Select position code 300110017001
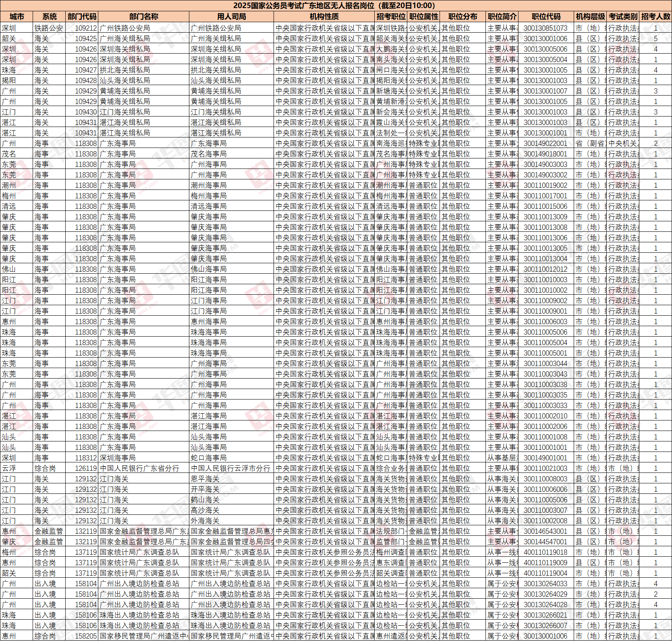This screenshot has width=672, height=641. click(x=545, y=196)
